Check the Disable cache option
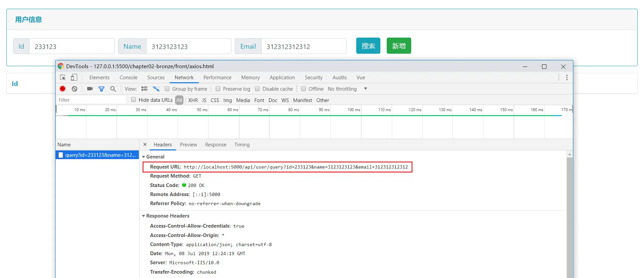This screenshot has height=278, width=644. click(x=257, y=89)
